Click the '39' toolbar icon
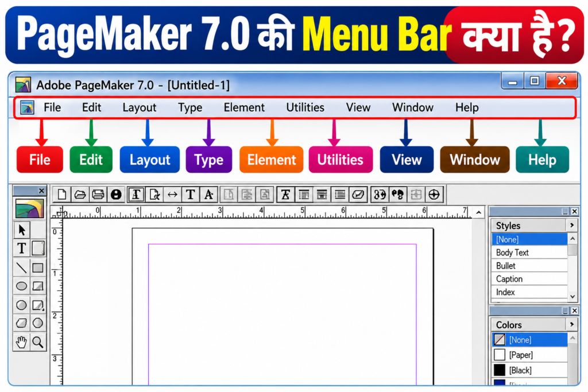The height and width of the screenshot is (392, 588). point(380,195)
